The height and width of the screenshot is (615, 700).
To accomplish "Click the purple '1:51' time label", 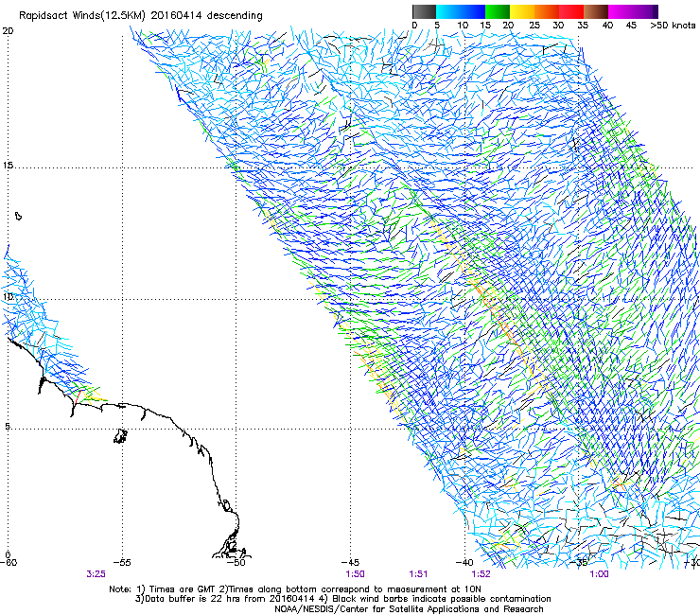I will [x=418, y=574].
